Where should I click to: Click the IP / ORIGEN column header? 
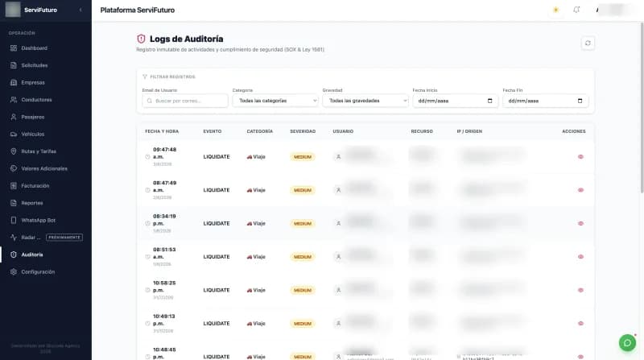[x=469, y=131]
